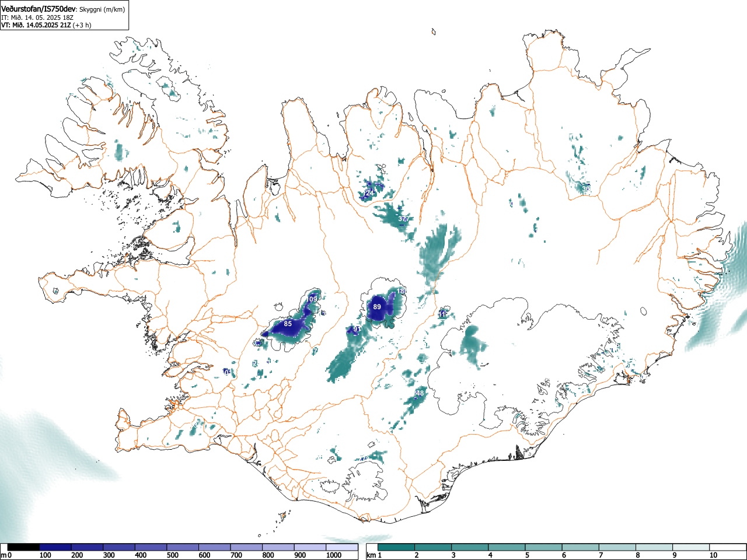Select the legend swatch between 200 and 300 m

[87, 547]
